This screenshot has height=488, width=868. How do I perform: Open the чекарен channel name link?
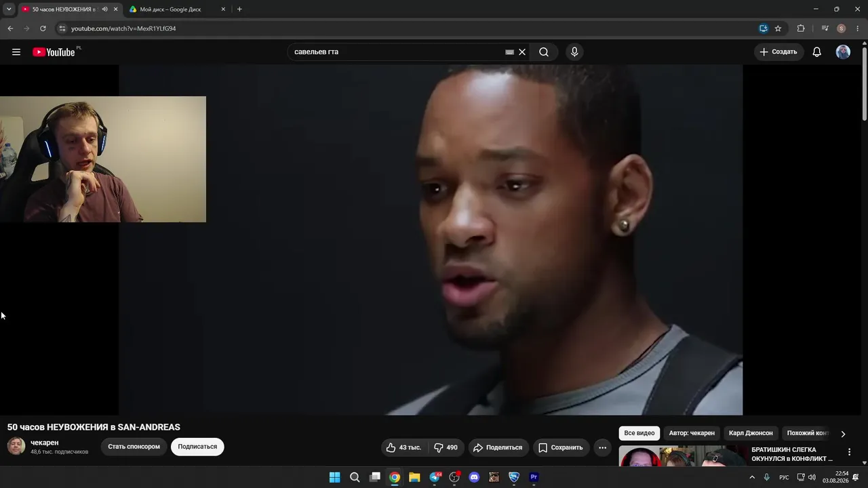pyautogui.click(x=45, y=443)
